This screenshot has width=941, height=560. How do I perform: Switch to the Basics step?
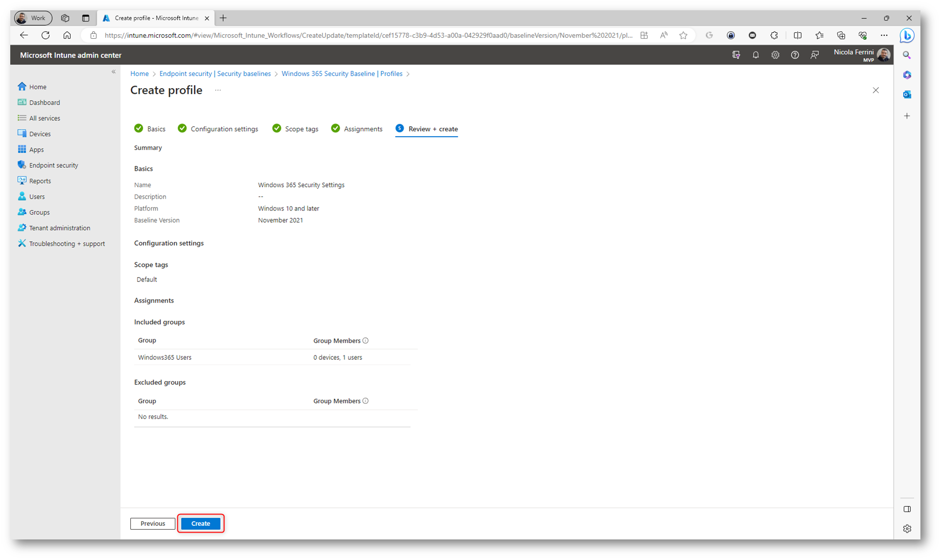pos(150,129)
